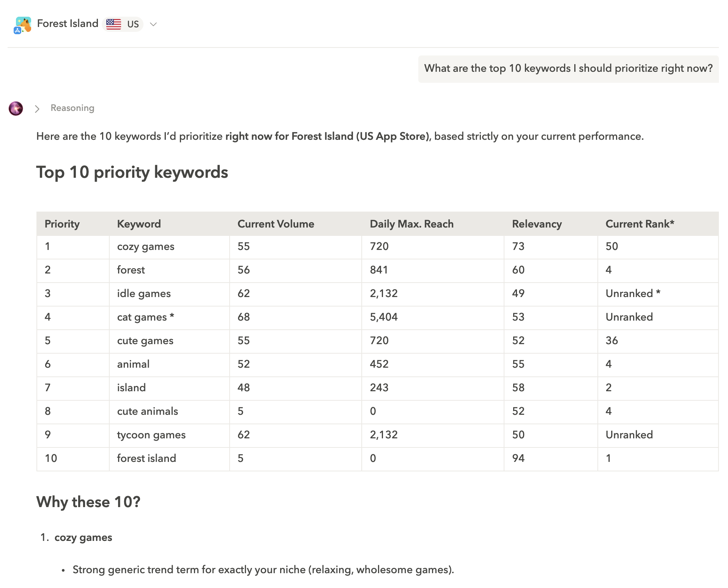Click priority number 10 cell
Viewport: 728px width, 588px height.
73,459
